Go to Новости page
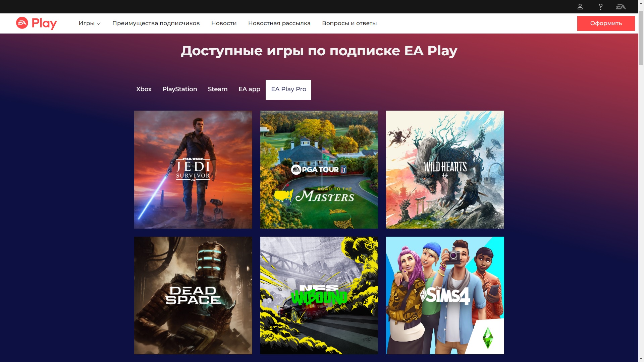The image size is (644, 362). click(x=224, y=23)
